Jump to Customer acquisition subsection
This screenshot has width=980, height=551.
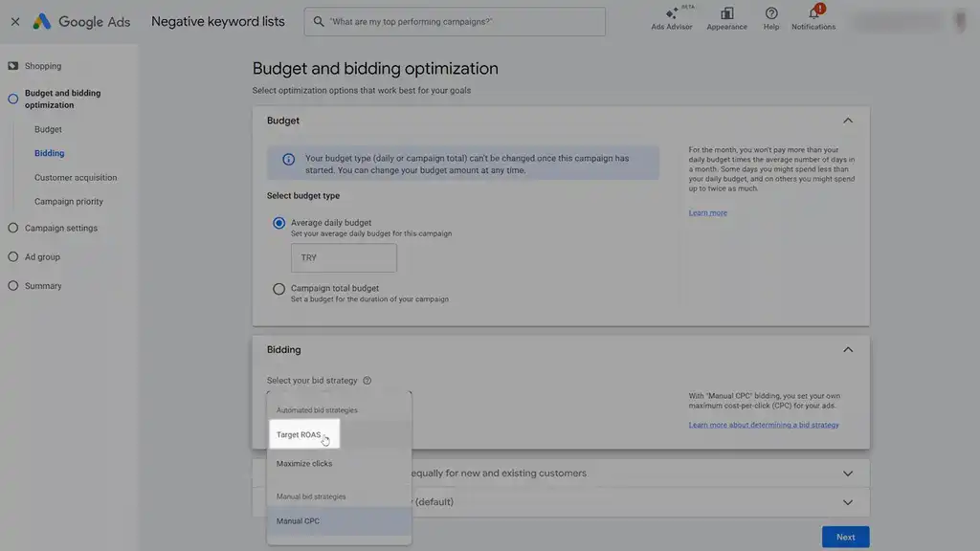76,177
